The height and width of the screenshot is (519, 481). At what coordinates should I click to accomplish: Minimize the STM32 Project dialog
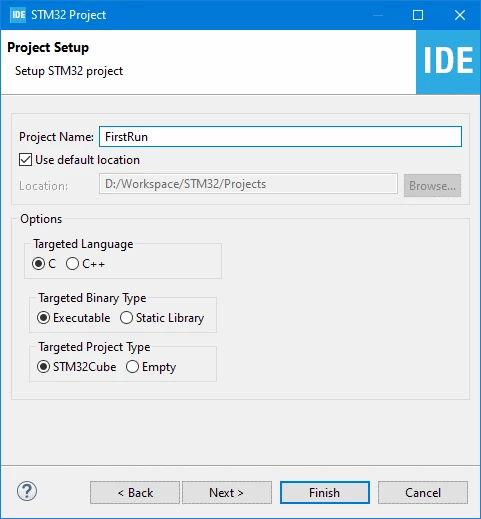378,15
